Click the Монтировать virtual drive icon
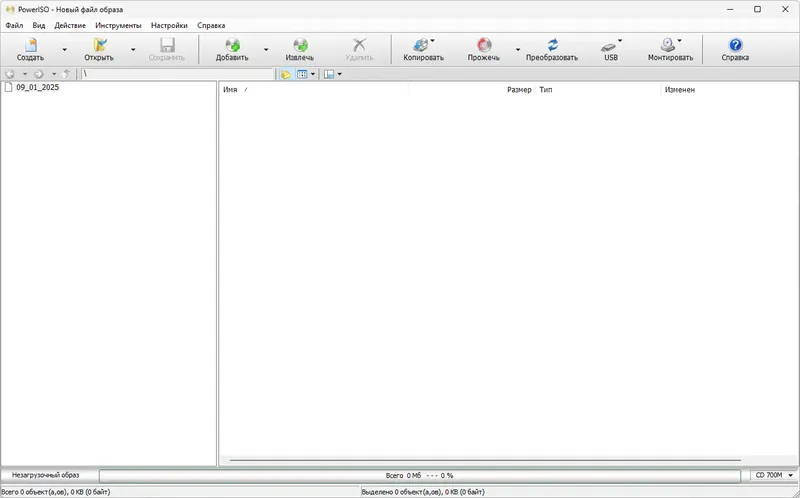Image resolution: width=800 pixels, height=498 pixels. click(x=668, y=45)
